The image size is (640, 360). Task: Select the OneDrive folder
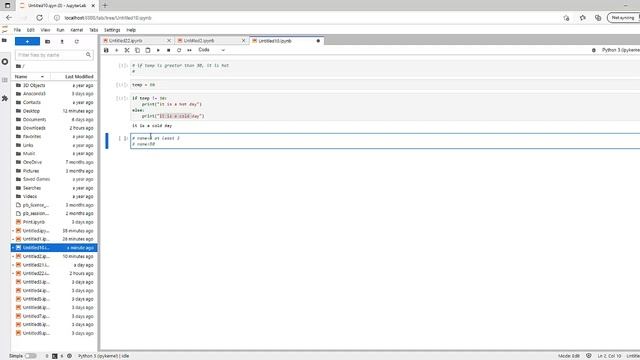(54, 162)
